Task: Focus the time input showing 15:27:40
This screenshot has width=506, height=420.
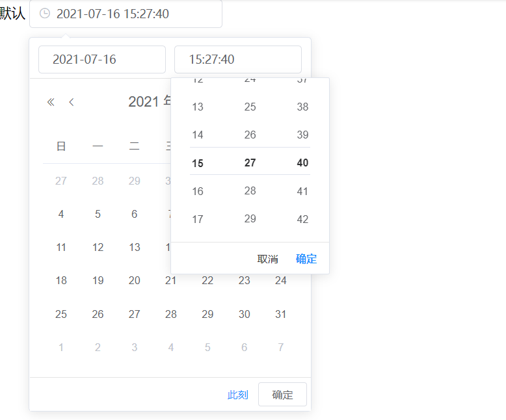Action: pyautogui.click(x=238, y=59)
